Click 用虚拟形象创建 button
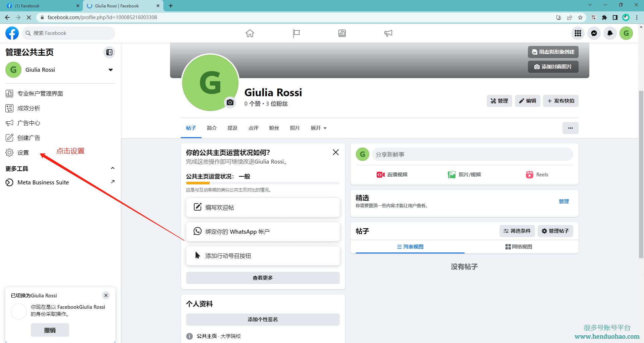 tap(553, 52)
